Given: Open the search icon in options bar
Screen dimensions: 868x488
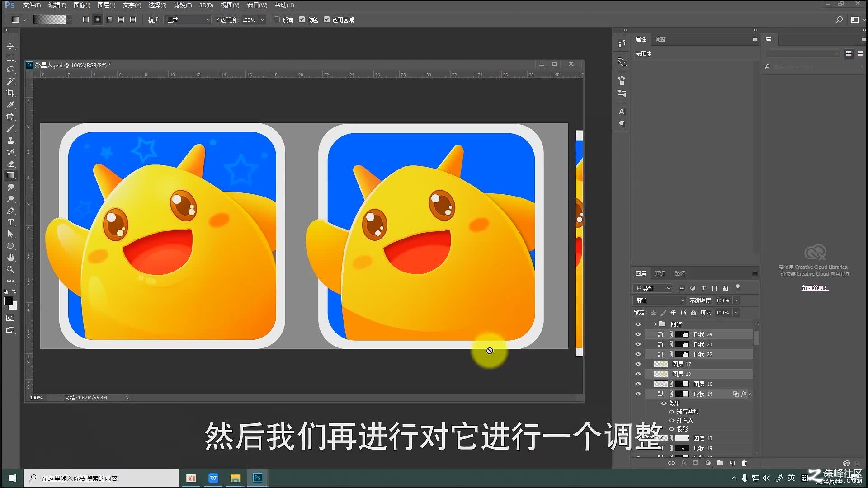Looking at the screenshot, I should [840, 19].
